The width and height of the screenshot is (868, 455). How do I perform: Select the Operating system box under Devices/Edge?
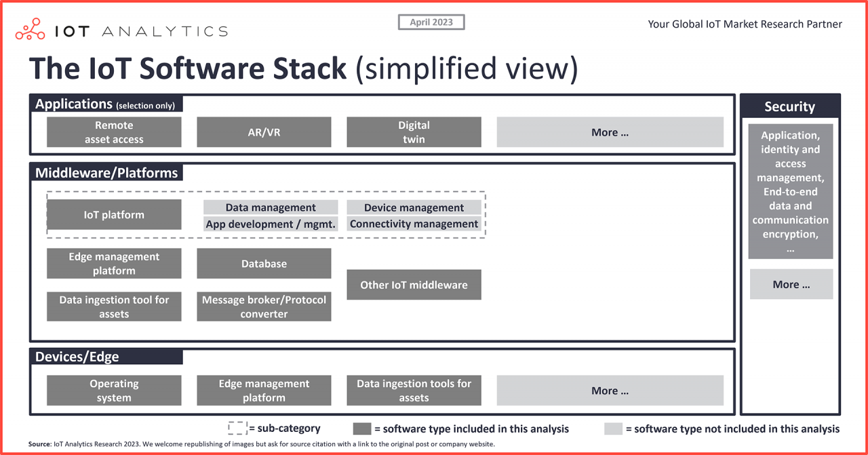coord(113,390)
